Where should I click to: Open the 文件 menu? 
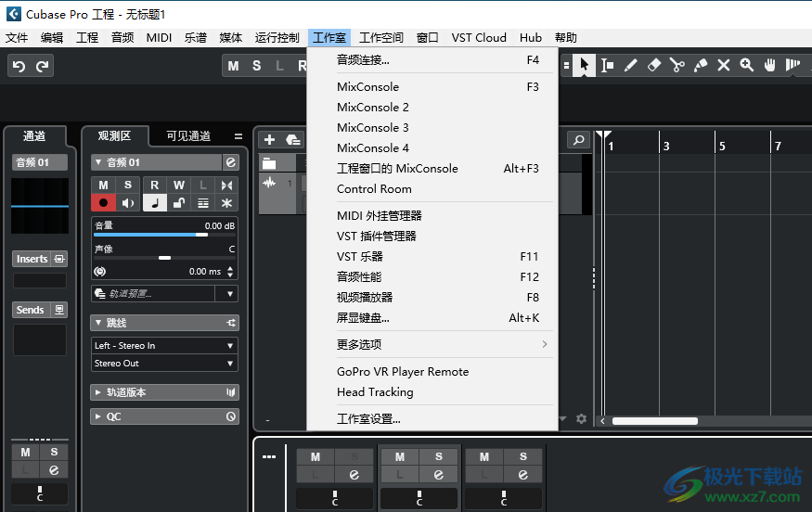tap(17, 38)
